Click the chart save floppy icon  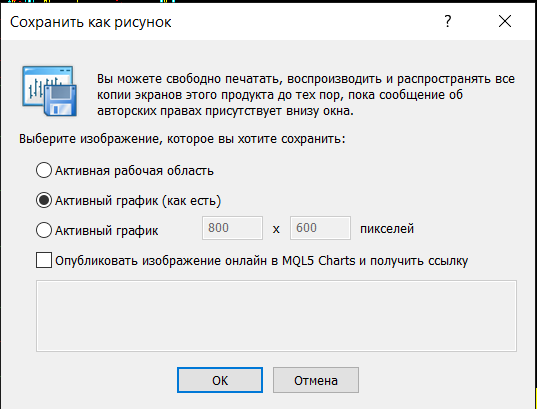coord(49,91)
